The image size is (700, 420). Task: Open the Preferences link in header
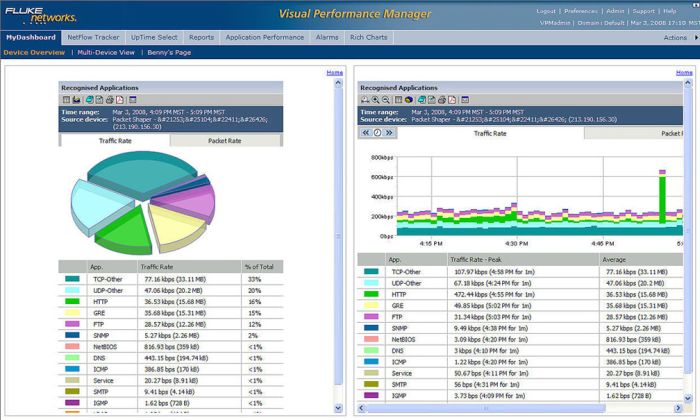581,11
